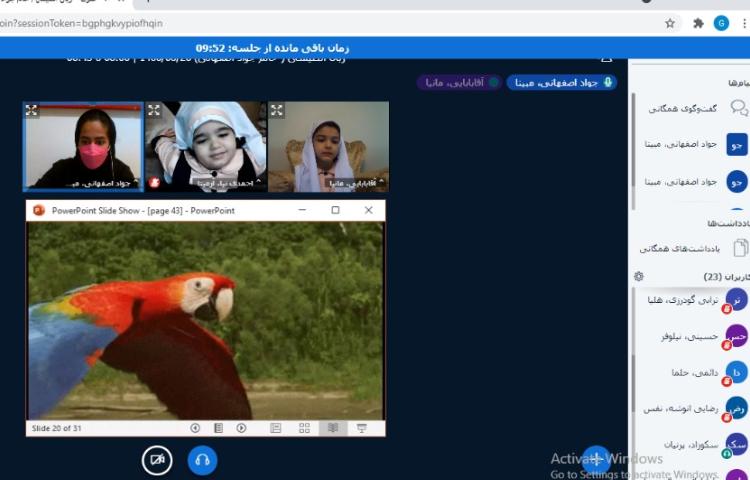Click talking indicator جواد اصفهانی، مبینا
The height and width of the screenshot is (480, 750).
point(562,83)
